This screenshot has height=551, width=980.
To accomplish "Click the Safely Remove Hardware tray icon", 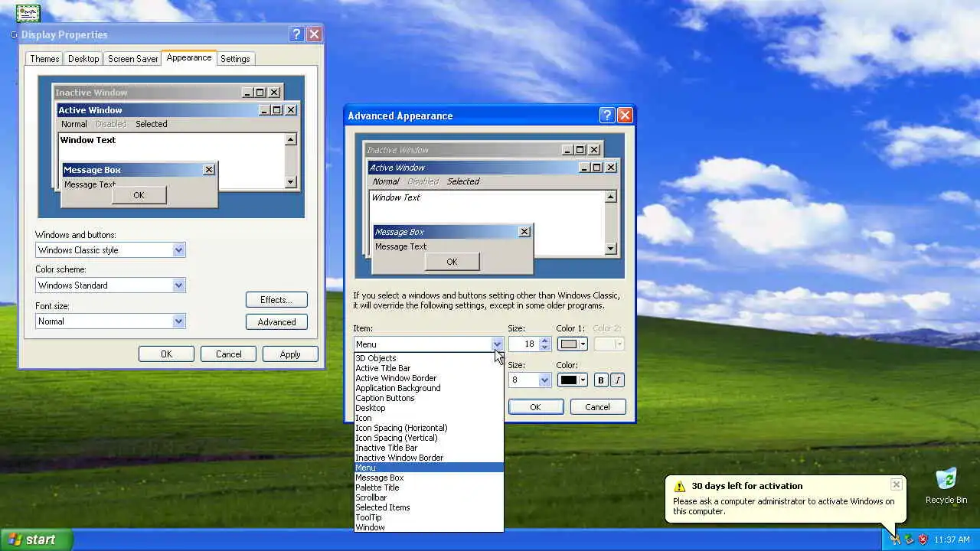I will click(x=910, y=540).
